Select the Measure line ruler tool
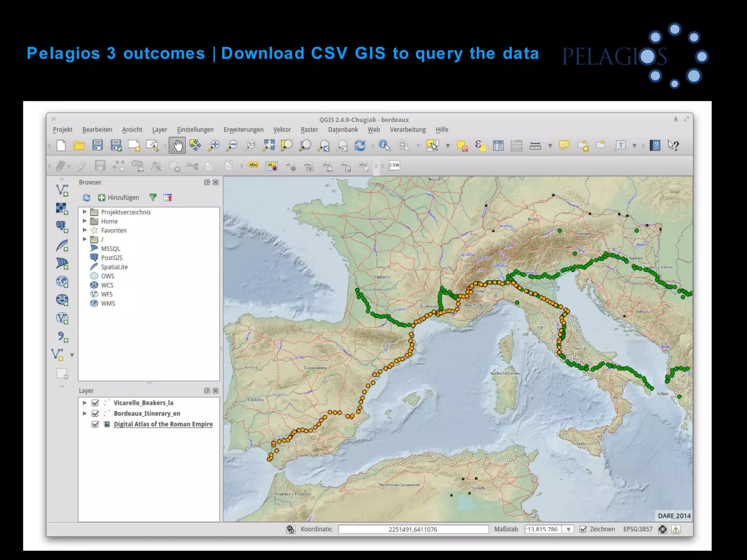 pyautogui.click(x=535, y=145)
